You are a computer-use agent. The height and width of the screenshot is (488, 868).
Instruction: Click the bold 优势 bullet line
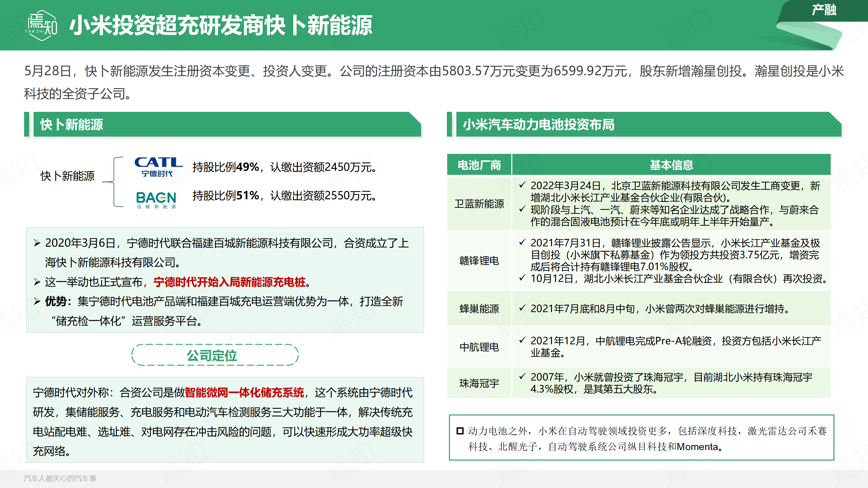pos(219,311)
